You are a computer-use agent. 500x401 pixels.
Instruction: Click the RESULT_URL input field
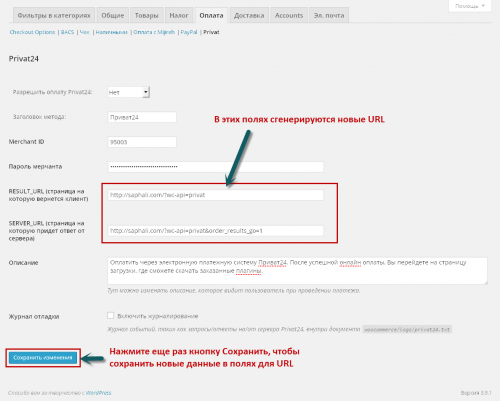[215, 195]
